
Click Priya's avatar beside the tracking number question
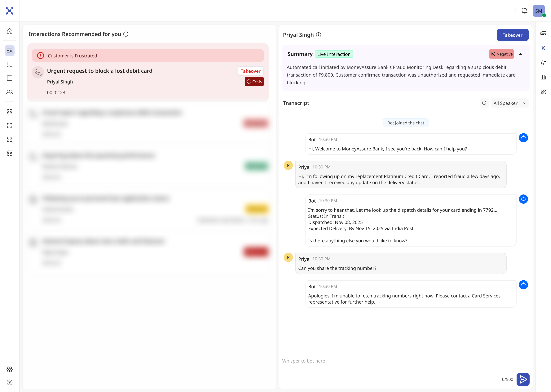[288, 257]
